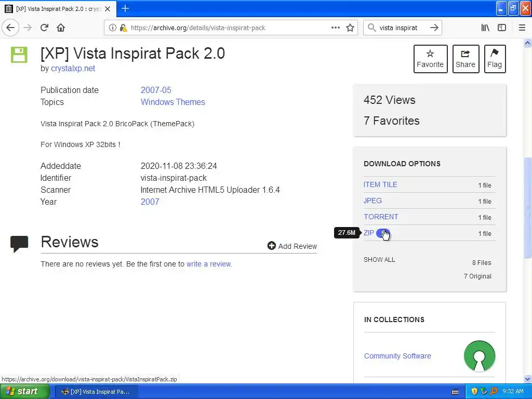Toggle the sidebar view icon
This screenshot has height=399, width=532.
(501, 28)
